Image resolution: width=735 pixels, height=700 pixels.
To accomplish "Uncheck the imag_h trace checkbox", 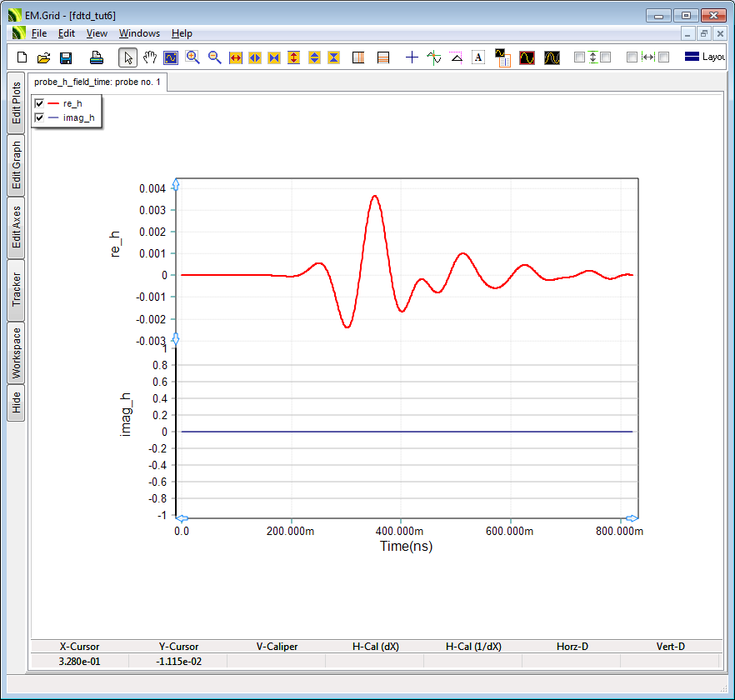I will pos(39,118).
